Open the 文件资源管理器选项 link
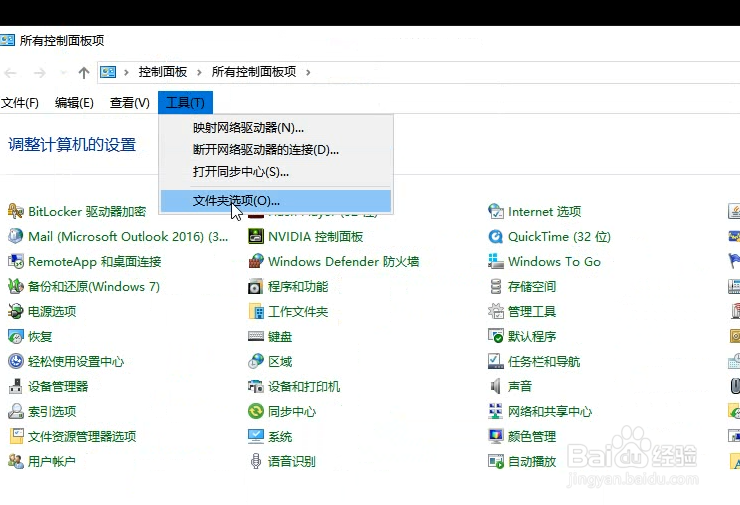The height and width of the screenshot is (505, 740). [82, 437]
